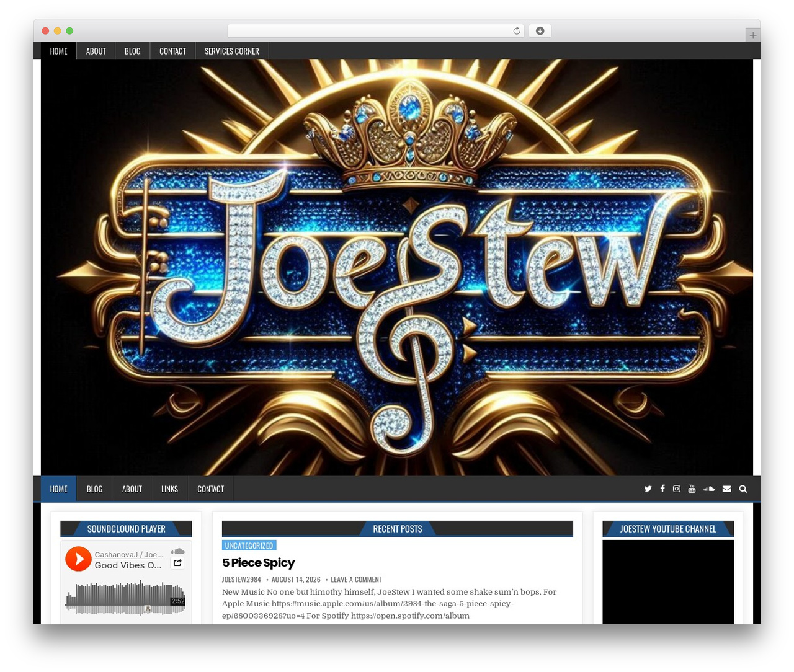794x672 pixels.
Task: Open LINKS in the lower navigation bar
Action: pos(169,489)
